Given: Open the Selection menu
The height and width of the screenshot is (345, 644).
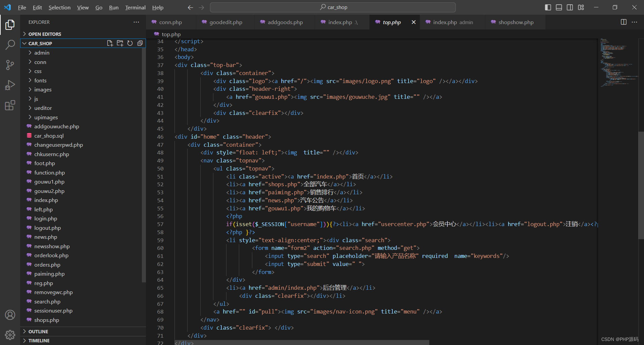Looking at the screenshot, I should tap(59, 7).
